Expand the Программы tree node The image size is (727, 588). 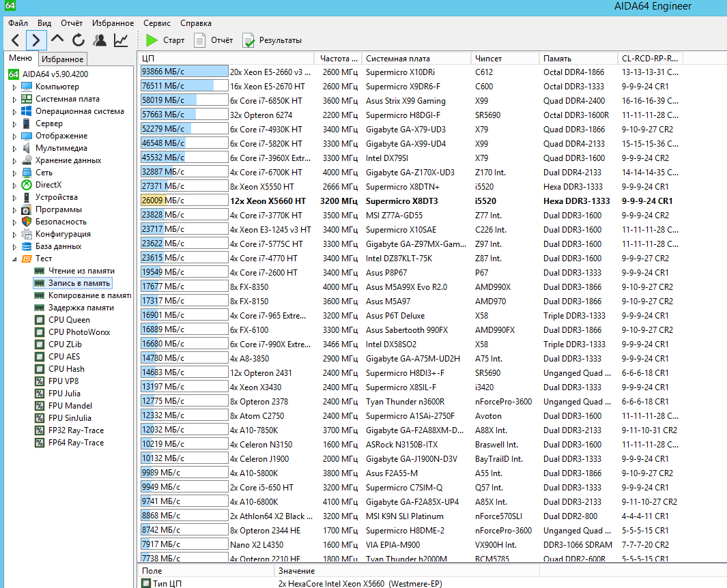(x=14, y=210)
